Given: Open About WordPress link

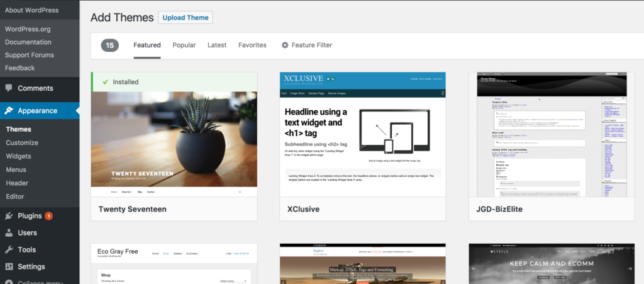Looking at the screenshot, I should click(x=31, y=10).
